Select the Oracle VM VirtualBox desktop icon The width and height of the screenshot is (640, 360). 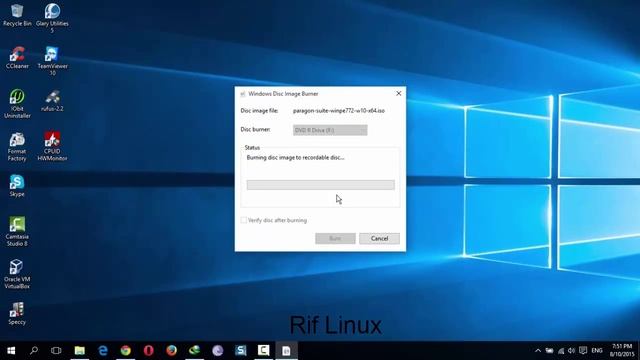coord(17,274)
